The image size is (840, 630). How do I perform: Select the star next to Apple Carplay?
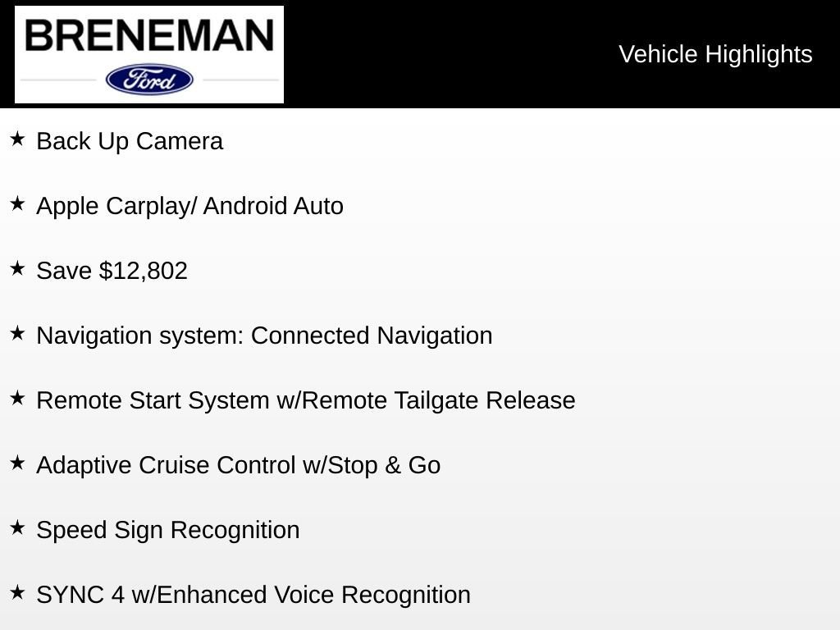click(x=17, y=203)
